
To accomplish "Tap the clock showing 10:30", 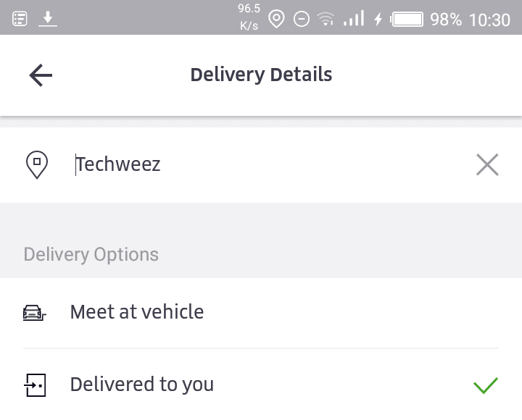I will [489, 20].
